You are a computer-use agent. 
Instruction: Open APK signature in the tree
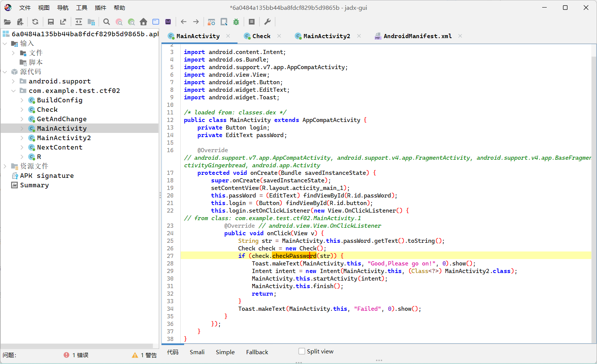pyautogui.click(x=47, y=176)
